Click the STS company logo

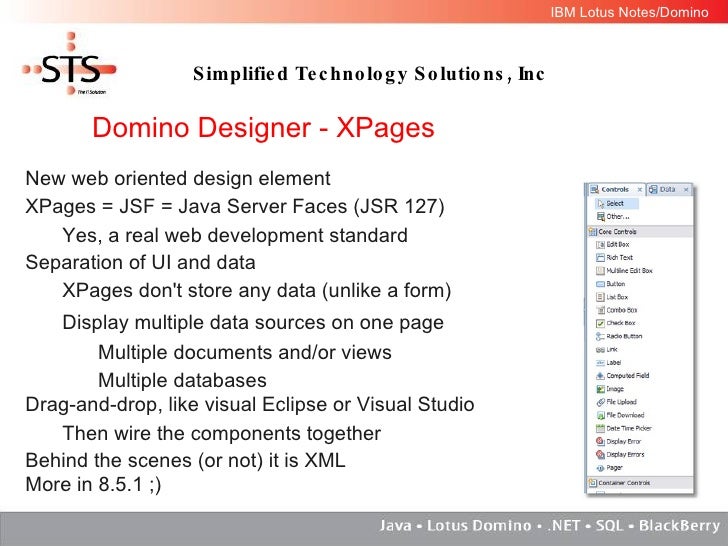pos(69,64)
